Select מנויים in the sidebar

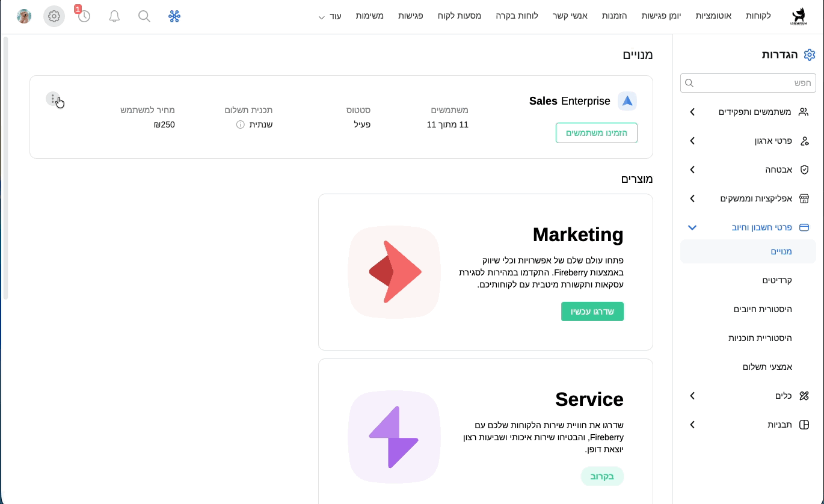pyautogui.click(x=748, y=251)
